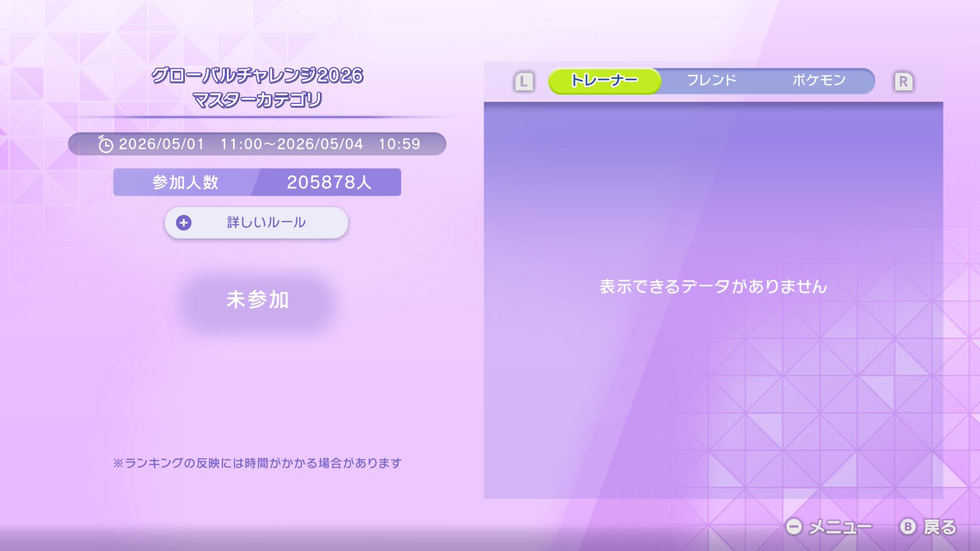Viewport: 980px width, 551px height.
Task: Click the 参加人数 label
Action: click(185, 182)
